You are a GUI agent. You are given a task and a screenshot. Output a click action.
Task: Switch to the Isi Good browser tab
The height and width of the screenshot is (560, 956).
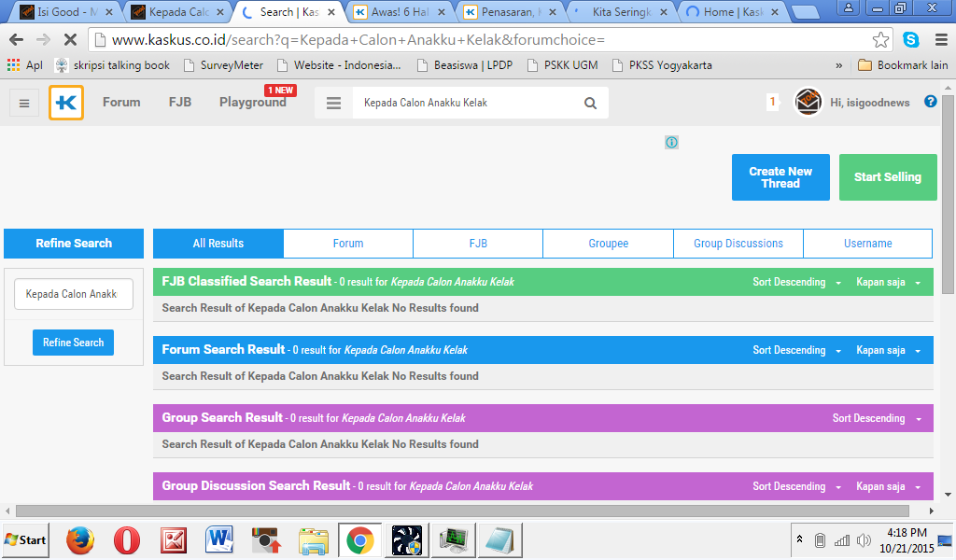coord(66,11)
